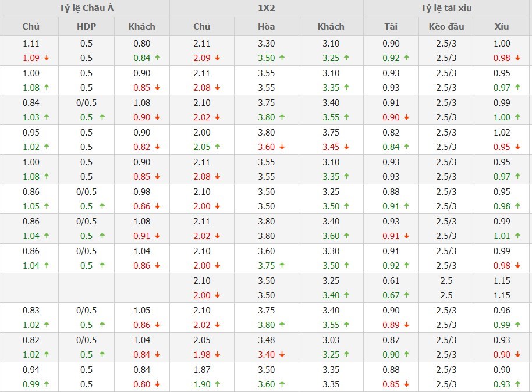This screenshot has height=392, width=532.
Task: Click the red down arrow next to 3.45
Action: pyautogui.click(x=347, y=147)
